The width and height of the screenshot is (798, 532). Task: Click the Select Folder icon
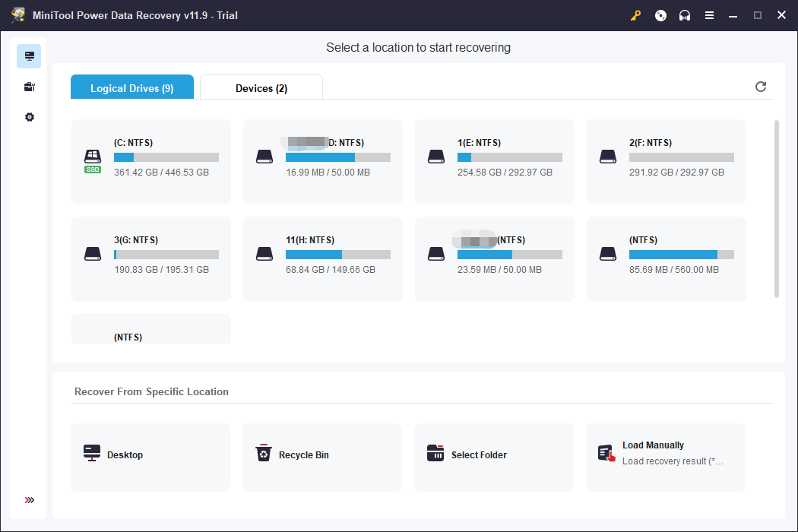(435, 453)
